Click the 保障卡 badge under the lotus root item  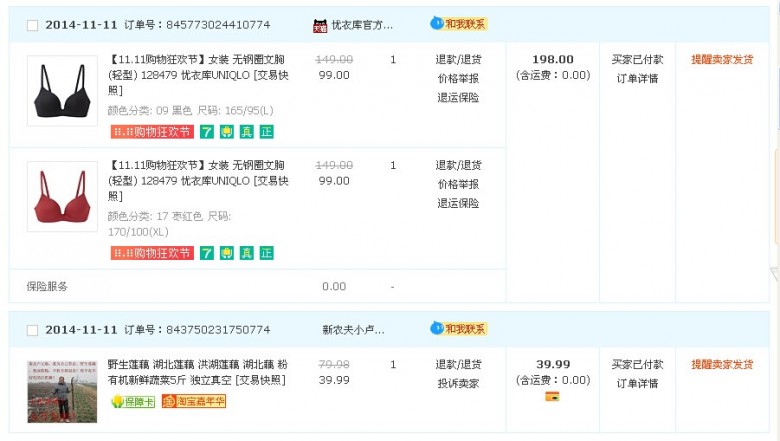click(132, 401)
